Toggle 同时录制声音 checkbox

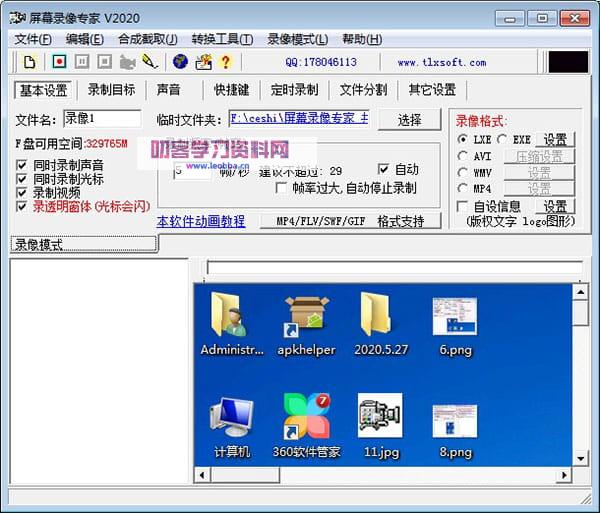(21, 165)
